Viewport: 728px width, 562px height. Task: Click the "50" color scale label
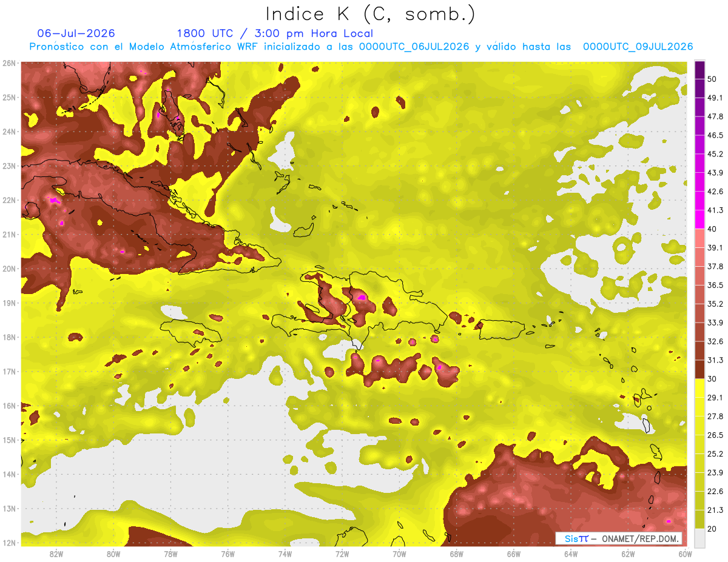pyautogui.click(x=712, y=79)
